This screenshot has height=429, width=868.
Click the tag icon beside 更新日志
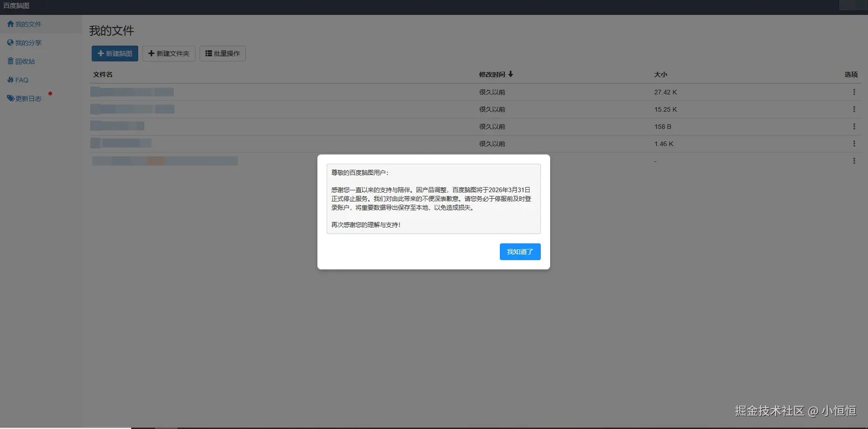tap(10, 98)
